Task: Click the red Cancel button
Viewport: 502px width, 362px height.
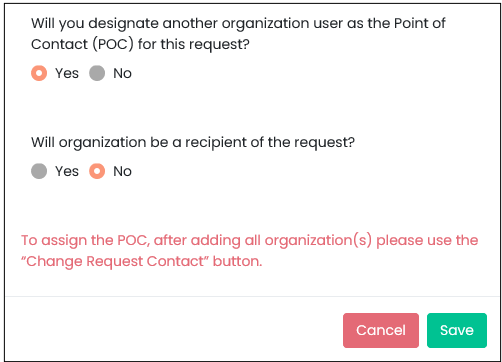Action: [x=381, y=330]
